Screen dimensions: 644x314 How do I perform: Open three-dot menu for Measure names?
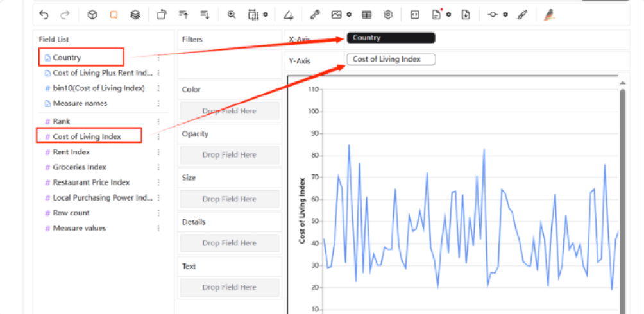pyautogui.click(x=158, y=103)
